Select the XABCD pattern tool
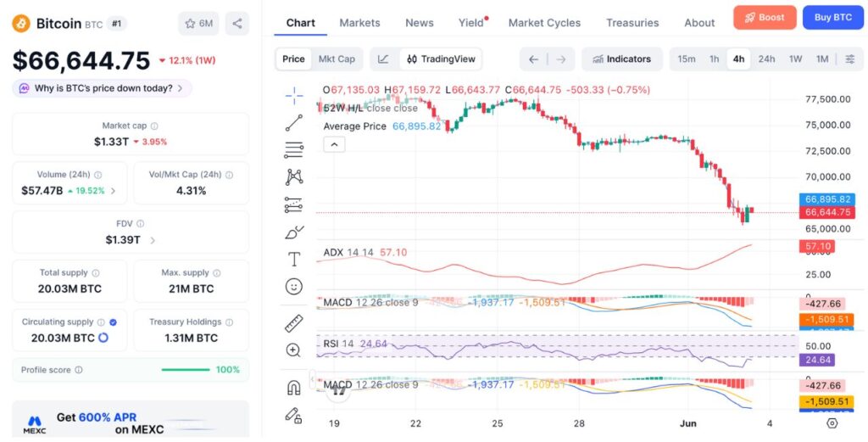The height and width of the screenshot is (442, 868). pyautogui.click(x=294, y=177)
